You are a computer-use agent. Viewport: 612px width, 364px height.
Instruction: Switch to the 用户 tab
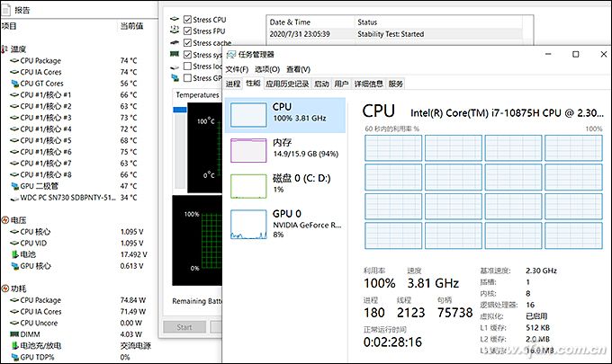341,84
